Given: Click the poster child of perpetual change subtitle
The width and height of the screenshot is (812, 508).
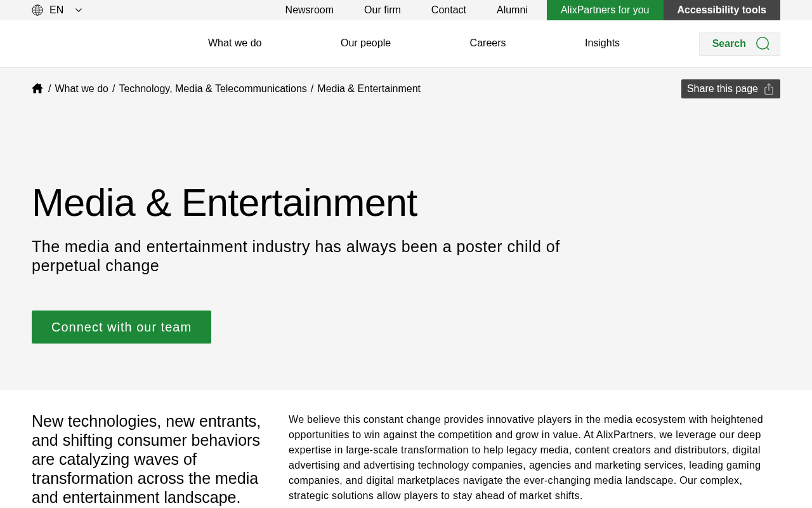Looking at the screenshot, I should pyautogui.click(x=296, y=256).
